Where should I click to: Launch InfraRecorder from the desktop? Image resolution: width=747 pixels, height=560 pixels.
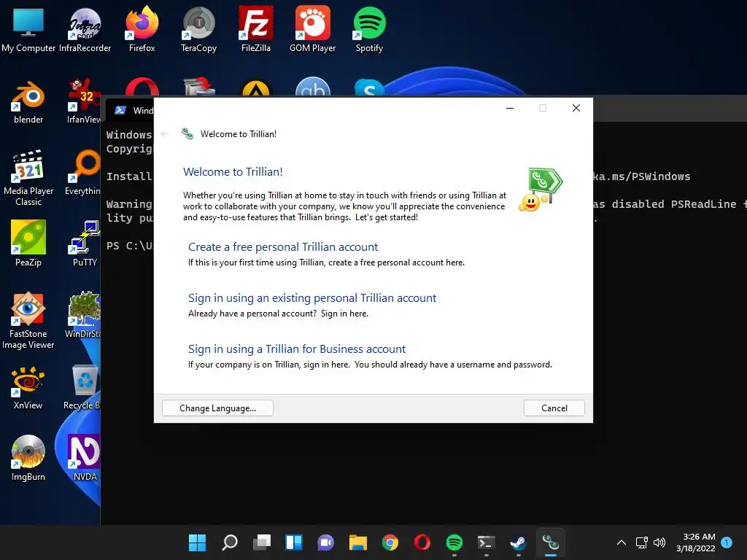[x=85, y=29]
